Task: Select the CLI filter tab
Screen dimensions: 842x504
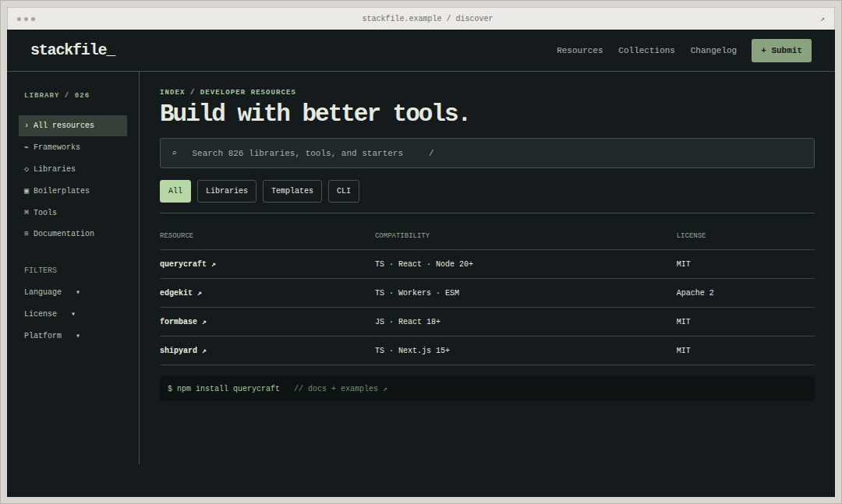Action: pos(344,191)
